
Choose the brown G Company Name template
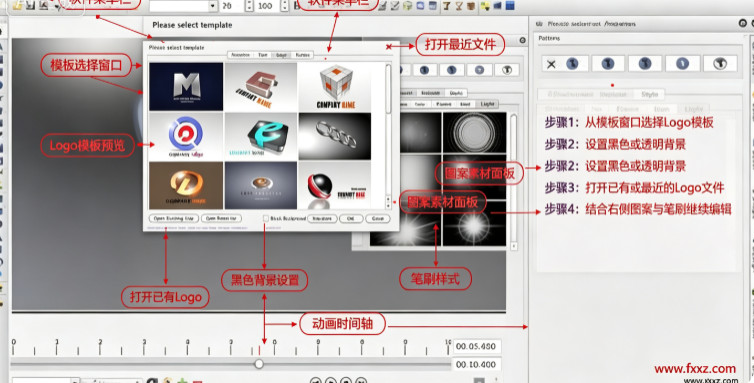pos(261,87)
